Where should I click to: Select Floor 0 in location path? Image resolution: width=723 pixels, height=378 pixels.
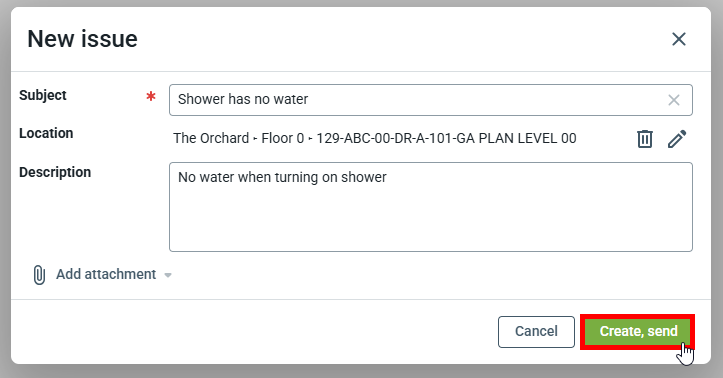tap(283, 138)
